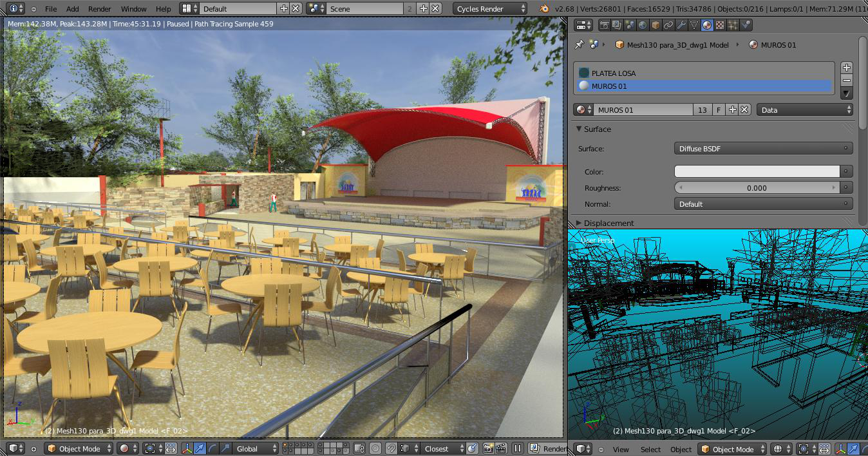The width and height of the screenshot is (868, 456).
Task: Open the Object Constraints chain tab
Action: (668, 25)
